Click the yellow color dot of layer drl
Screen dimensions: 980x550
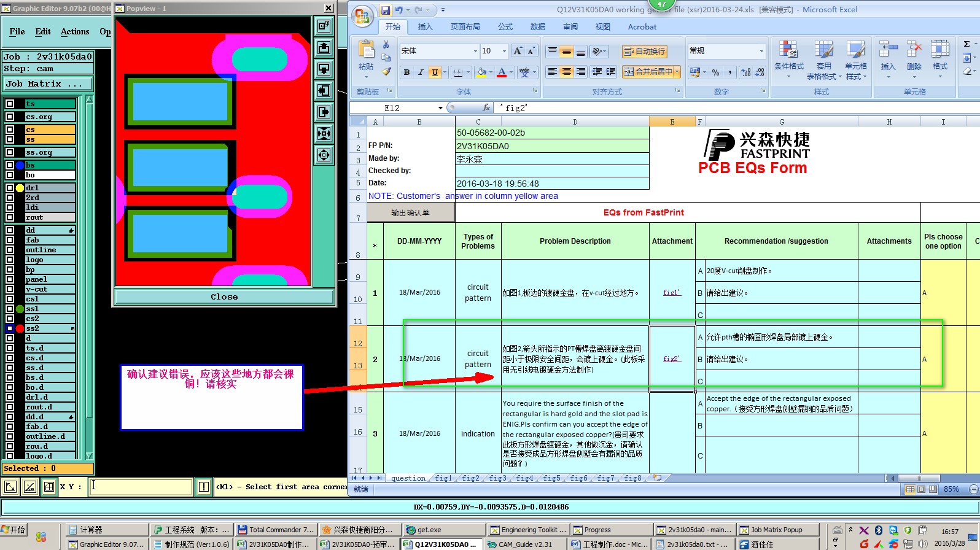tap(20, 188)
